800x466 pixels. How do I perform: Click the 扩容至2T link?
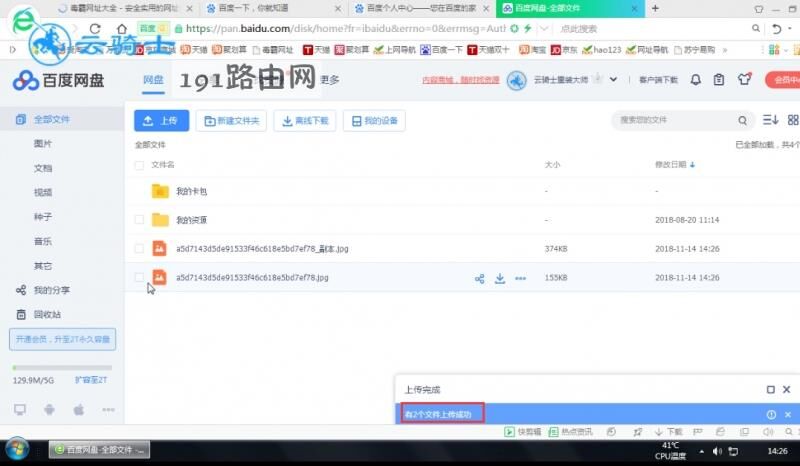point(91,380)
